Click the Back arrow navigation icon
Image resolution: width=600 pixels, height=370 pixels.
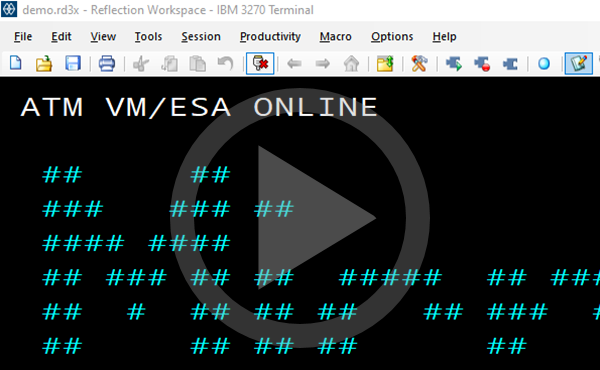294,64
